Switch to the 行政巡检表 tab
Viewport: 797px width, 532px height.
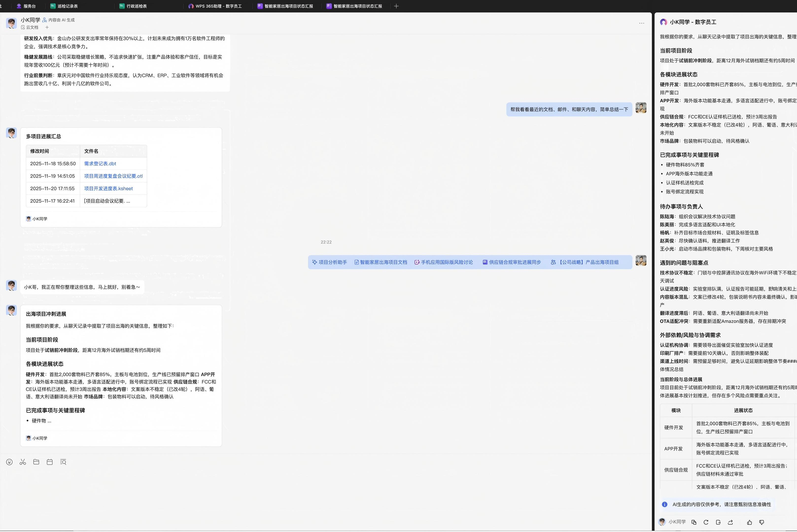137,6
